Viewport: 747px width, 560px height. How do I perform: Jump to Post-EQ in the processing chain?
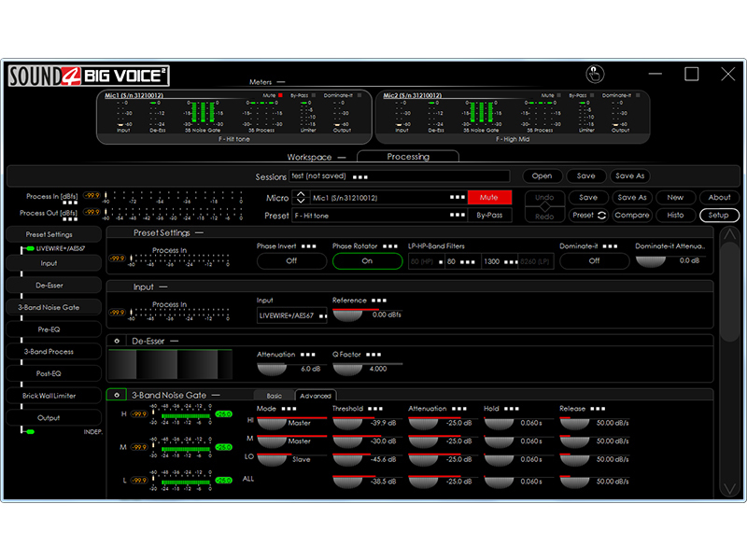click(x=53, y=373)
